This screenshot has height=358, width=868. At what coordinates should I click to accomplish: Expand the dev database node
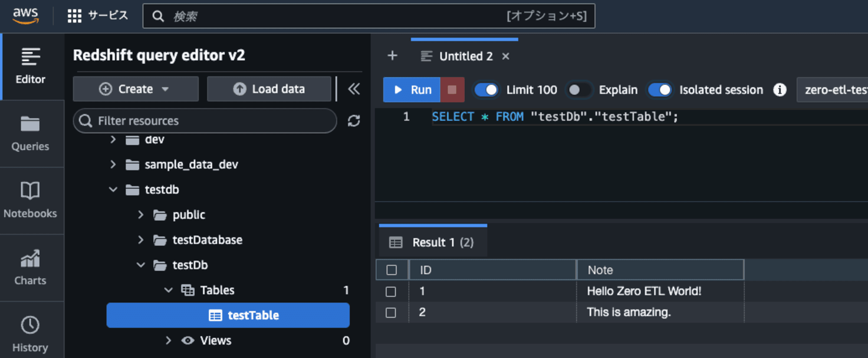click(113, 139)
